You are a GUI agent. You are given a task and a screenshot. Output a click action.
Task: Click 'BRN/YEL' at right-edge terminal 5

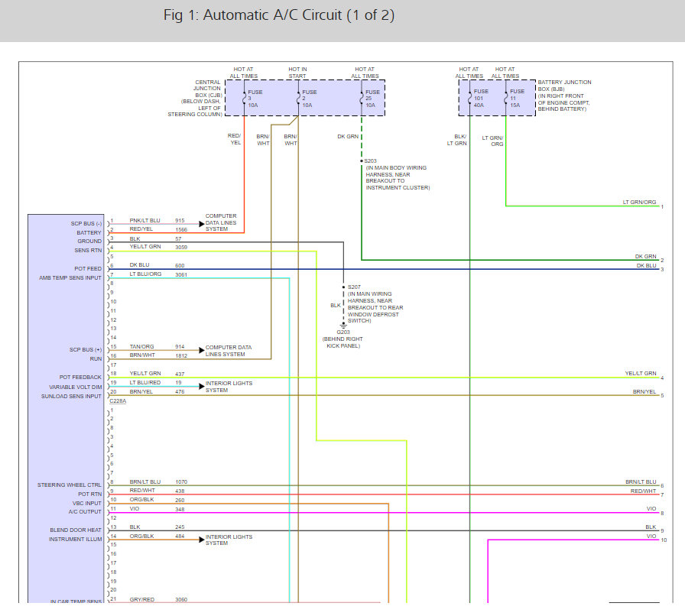(x=644, y=392)
